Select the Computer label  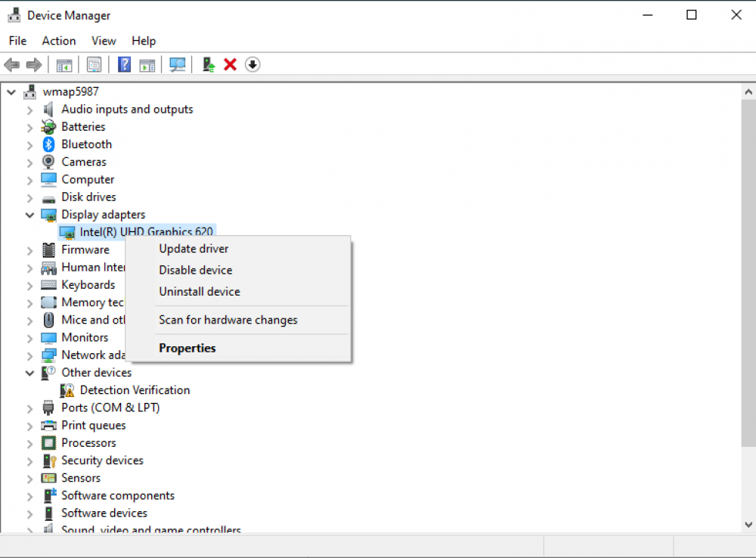(88, 180)
